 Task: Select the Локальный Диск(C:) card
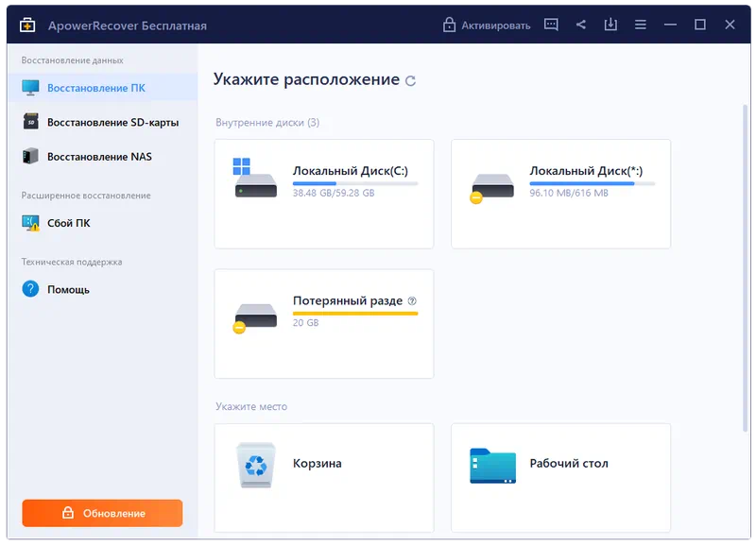(x=324, y=195)
